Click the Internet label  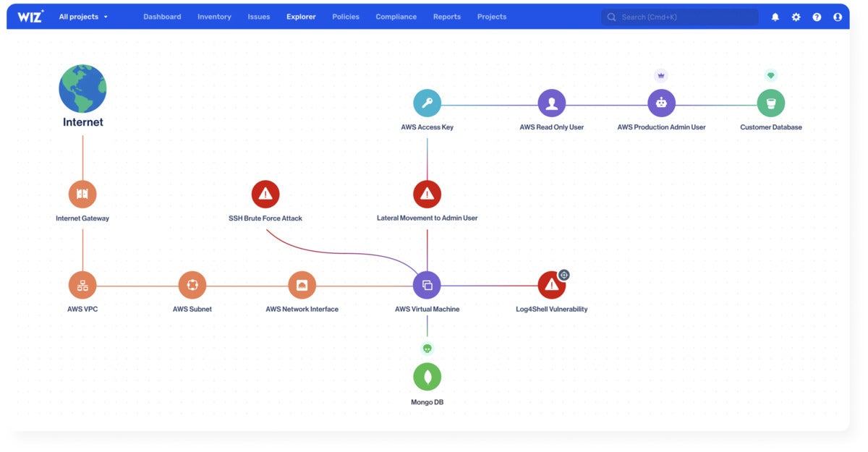tap(82, 122)
